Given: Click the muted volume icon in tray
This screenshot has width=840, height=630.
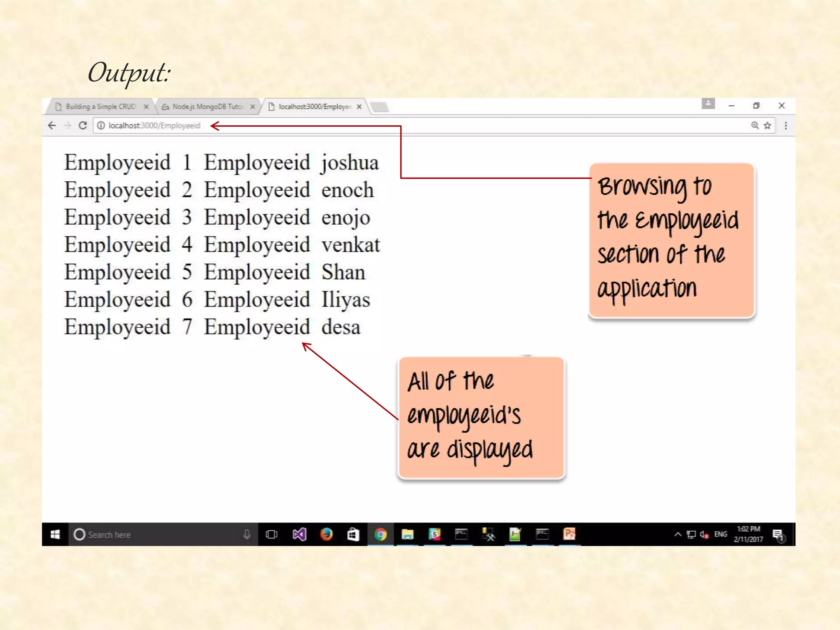Looking at the screenshot, I should (x=704, y=534).
